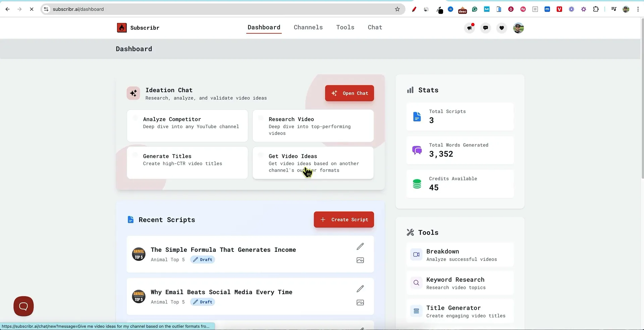
Task: Click the red V extension icon
Action: (559, 9)
